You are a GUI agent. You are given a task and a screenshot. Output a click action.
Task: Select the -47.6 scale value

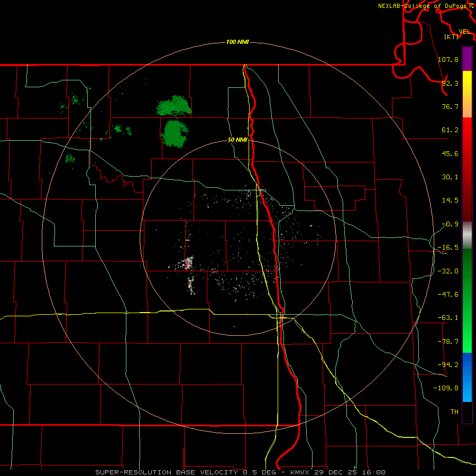click(448, 295)
